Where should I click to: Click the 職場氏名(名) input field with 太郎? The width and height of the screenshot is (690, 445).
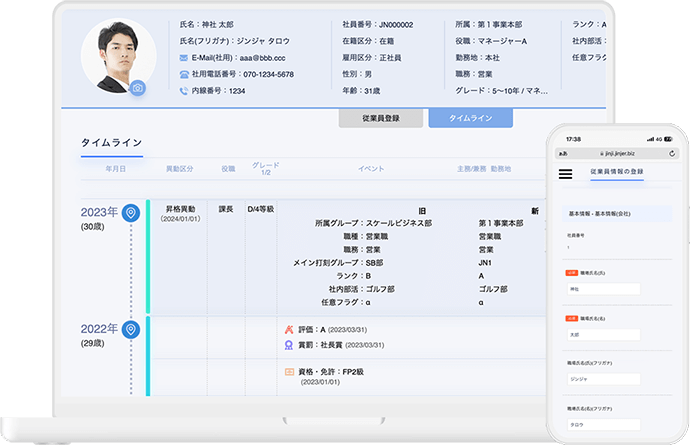click(x=605, y=335)
